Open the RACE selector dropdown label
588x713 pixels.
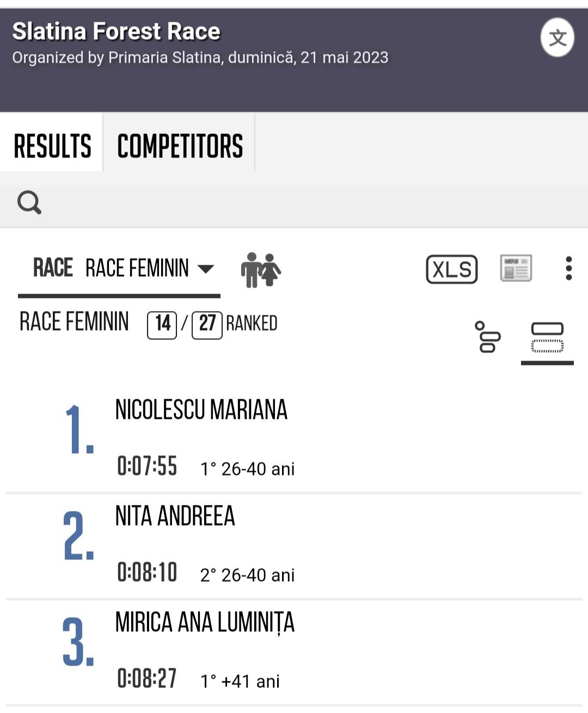pyautogui.click(x=53, y=268)
